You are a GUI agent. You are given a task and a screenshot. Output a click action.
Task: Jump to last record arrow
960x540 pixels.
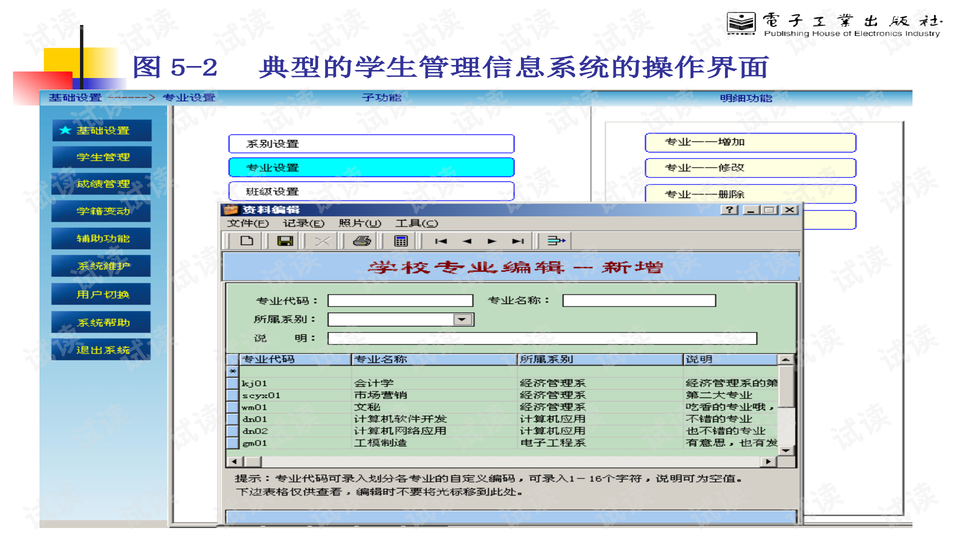[518, 241]
